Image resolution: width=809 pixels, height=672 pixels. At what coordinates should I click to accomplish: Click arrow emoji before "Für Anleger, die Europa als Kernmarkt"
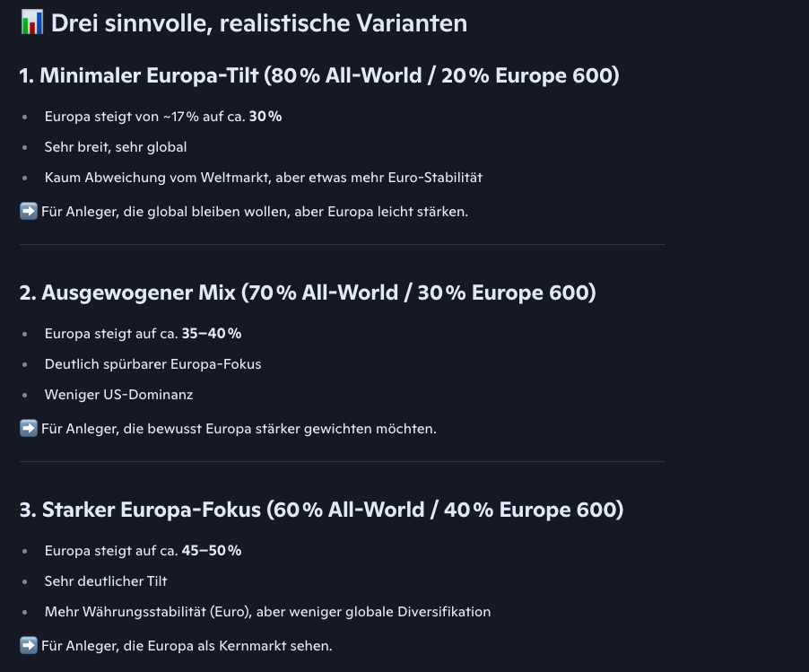(x=29, y=646)
